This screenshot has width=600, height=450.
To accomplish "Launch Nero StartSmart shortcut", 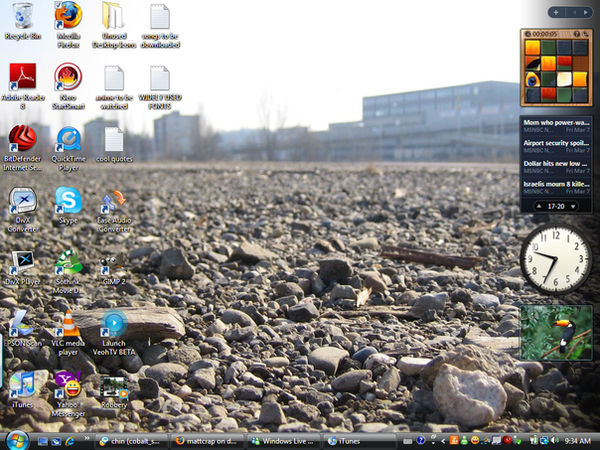I will (68, 86).
